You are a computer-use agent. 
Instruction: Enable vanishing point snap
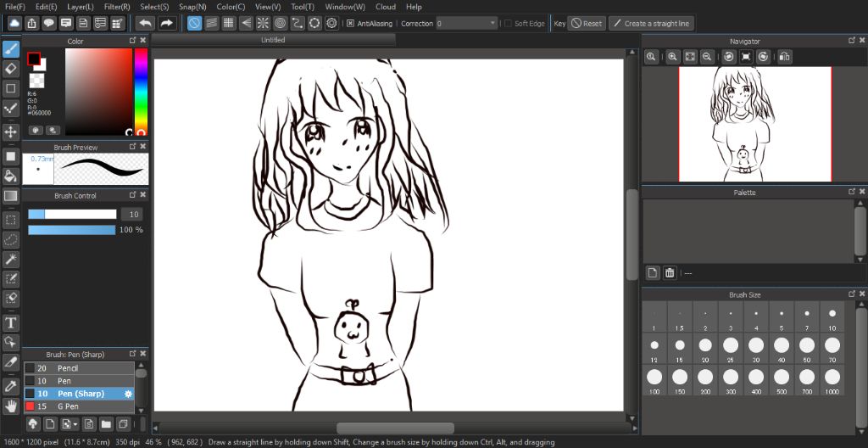(246, 23)
